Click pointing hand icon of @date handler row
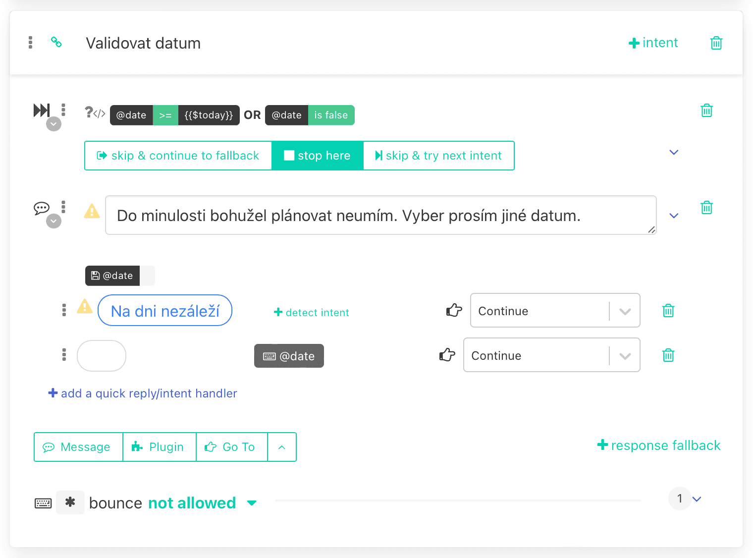The width and height of the screenshot is (756, 558). 447,355
